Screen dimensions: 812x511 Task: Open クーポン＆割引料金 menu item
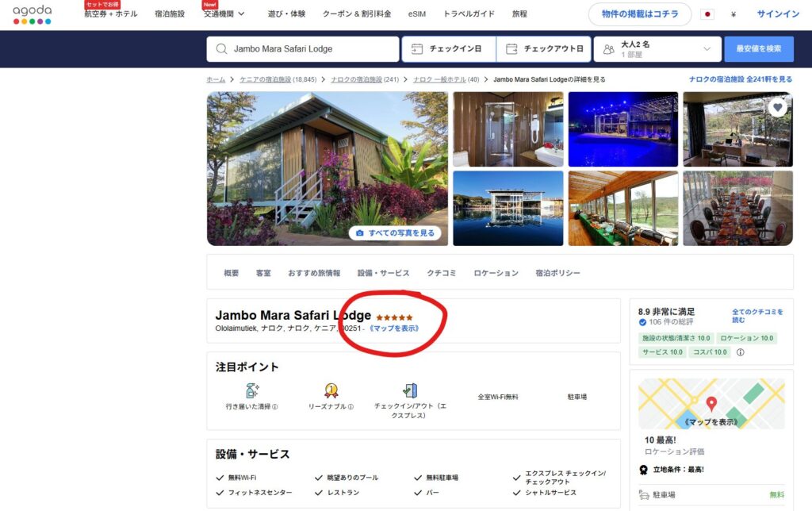point(357,14)
